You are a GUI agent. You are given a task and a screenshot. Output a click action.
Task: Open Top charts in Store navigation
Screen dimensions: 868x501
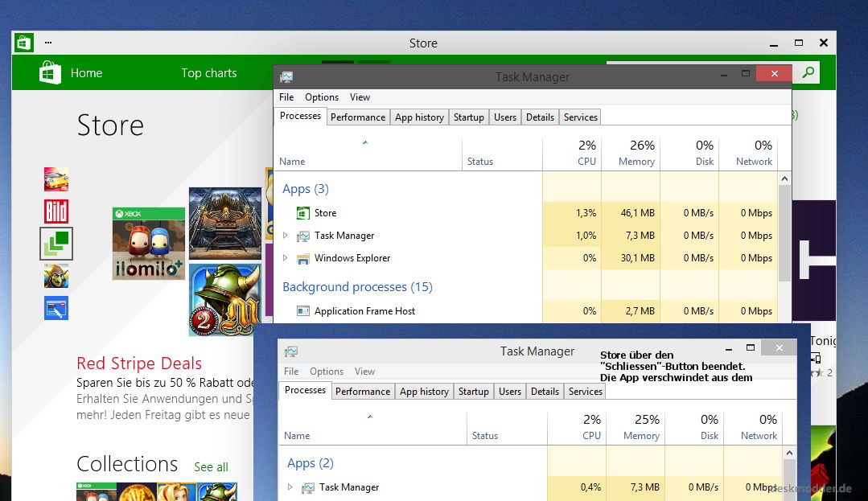(208, 72)
